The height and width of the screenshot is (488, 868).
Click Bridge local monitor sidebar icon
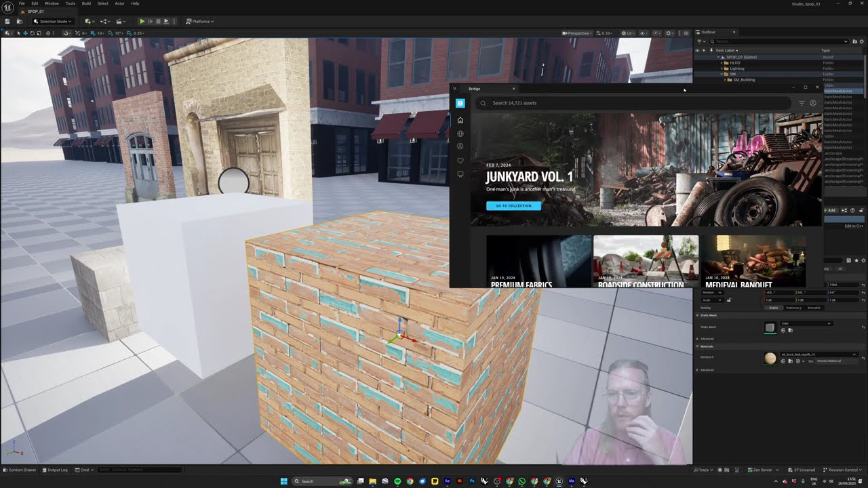click(460, 174)
